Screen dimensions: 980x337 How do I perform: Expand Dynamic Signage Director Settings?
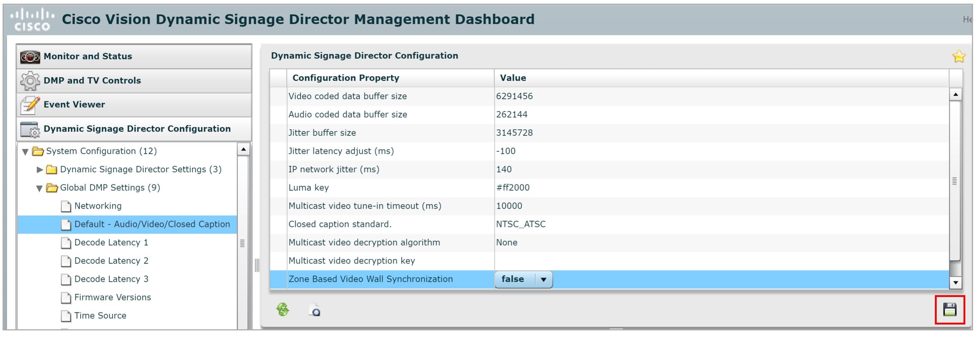point(40,170)
